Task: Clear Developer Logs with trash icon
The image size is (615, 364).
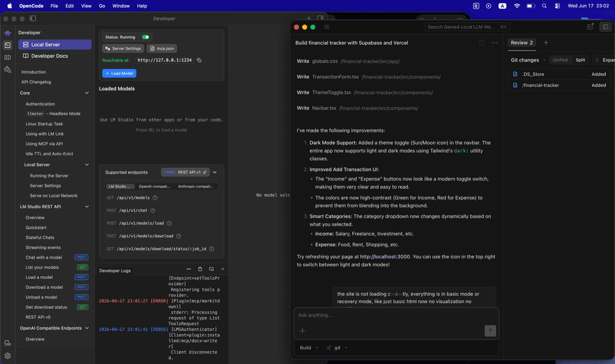Action: click(200, 269)
